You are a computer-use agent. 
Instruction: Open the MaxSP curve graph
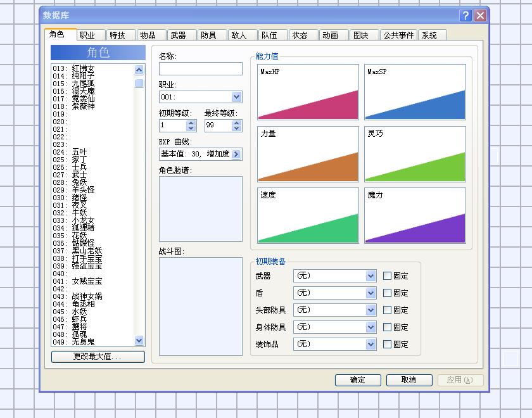(x=415, y=92)
